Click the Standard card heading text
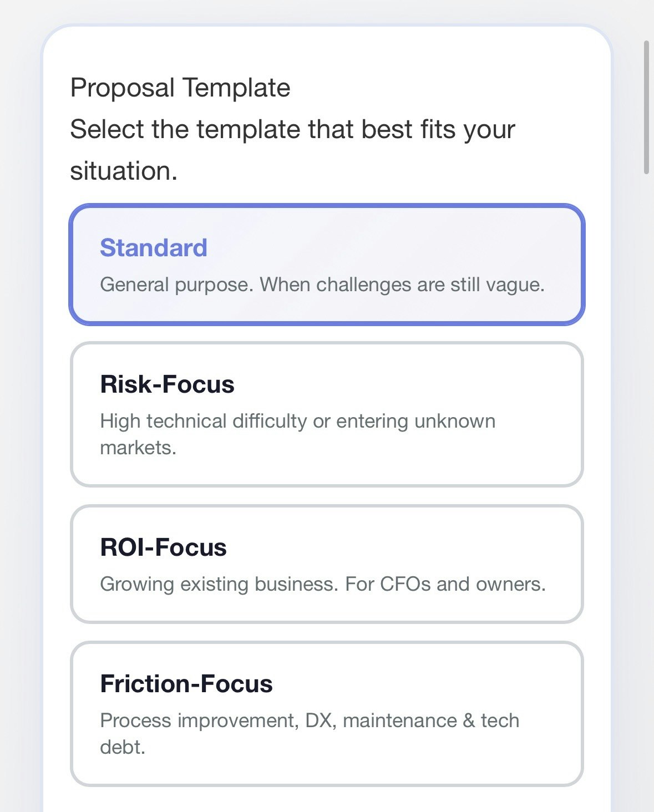The width and height of the screenshot is (654, 812). coord(153,248)
